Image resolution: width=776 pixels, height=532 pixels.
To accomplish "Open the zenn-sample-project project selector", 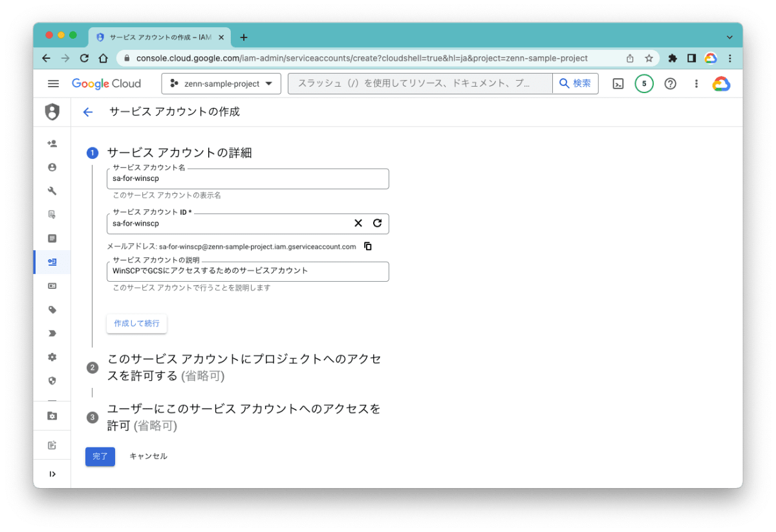I will point(221,83).
